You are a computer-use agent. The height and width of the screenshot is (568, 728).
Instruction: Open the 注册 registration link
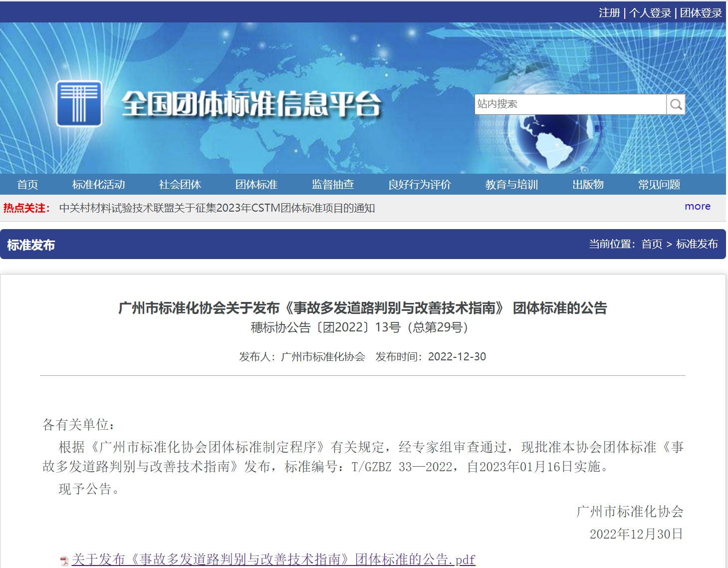tap(609, 13)
